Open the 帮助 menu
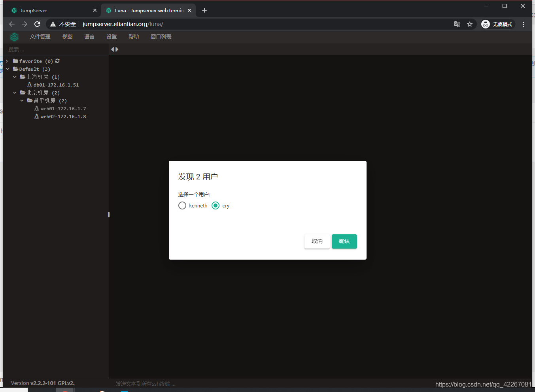The height and width of the screenshot is (392, 535). tap(134, 37)
